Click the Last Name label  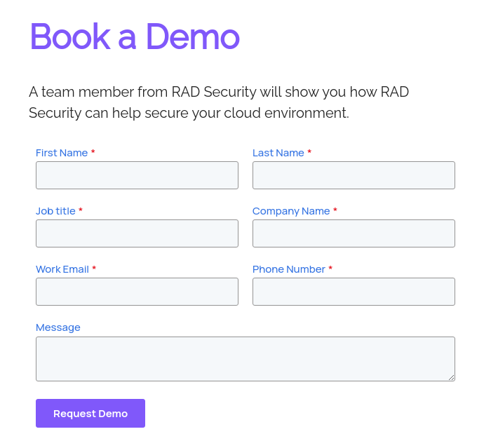[x=278, y=153]
